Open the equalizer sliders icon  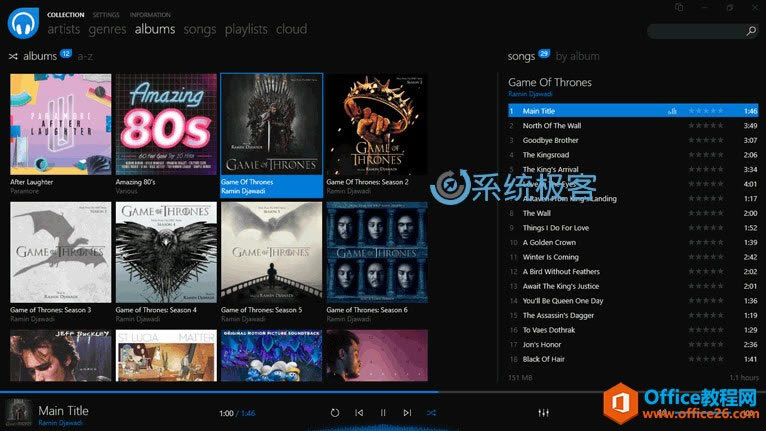(543, 413)
